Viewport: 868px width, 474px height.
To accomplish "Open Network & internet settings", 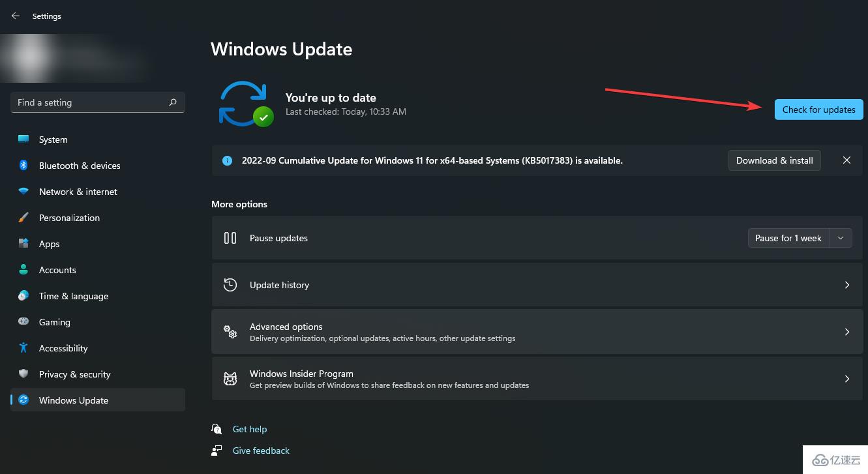I will pyautogui.click(x=98, y=192).
